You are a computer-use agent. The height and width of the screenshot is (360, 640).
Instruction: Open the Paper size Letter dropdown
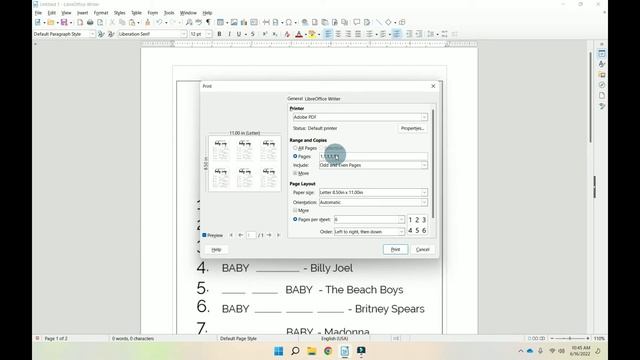(x=373, y=192)
